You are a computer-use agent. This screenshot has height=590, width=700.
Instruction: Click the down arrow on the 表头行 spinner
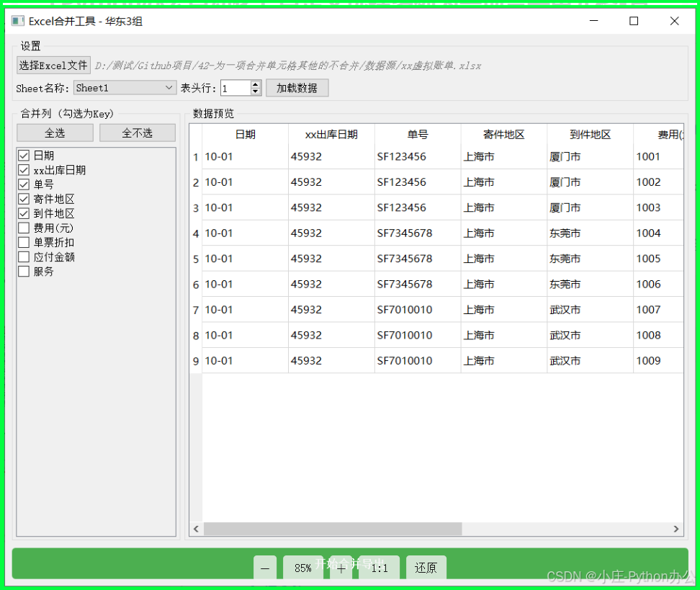[255, 92]
